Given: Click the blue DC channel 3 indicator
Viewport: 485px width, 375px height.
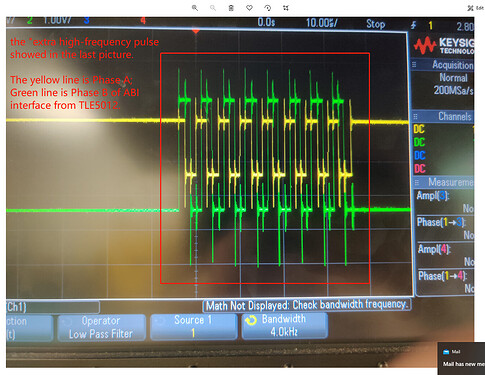Looking at the screenshot, I should tap(420, 155).
